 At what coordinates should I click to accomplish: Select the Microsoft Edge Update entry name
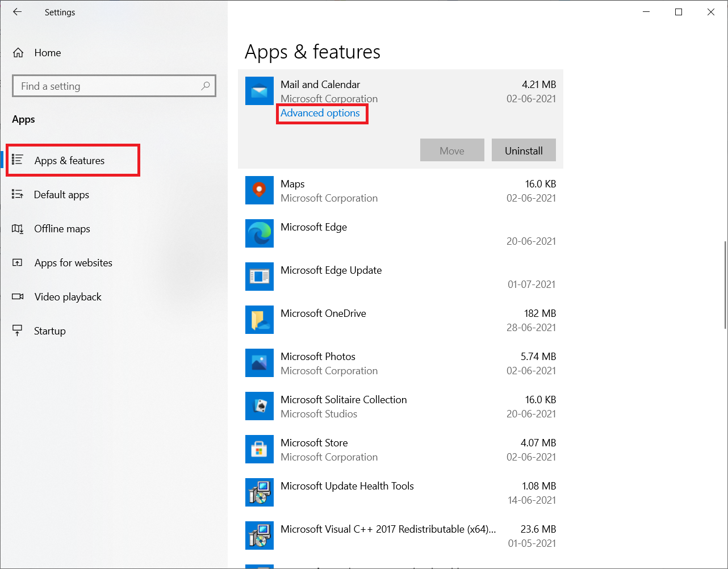tap(331, 270)
